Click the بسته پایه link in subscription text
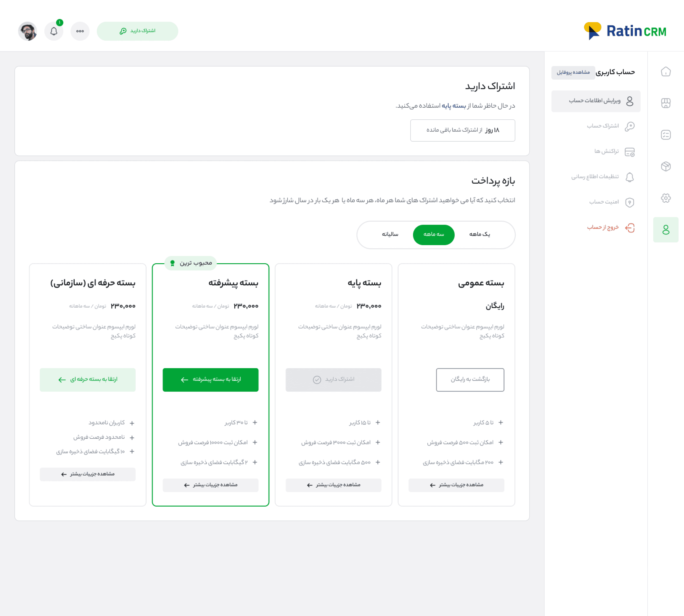The height and width of the screenshot is (616, 684). tap(454, 106)
